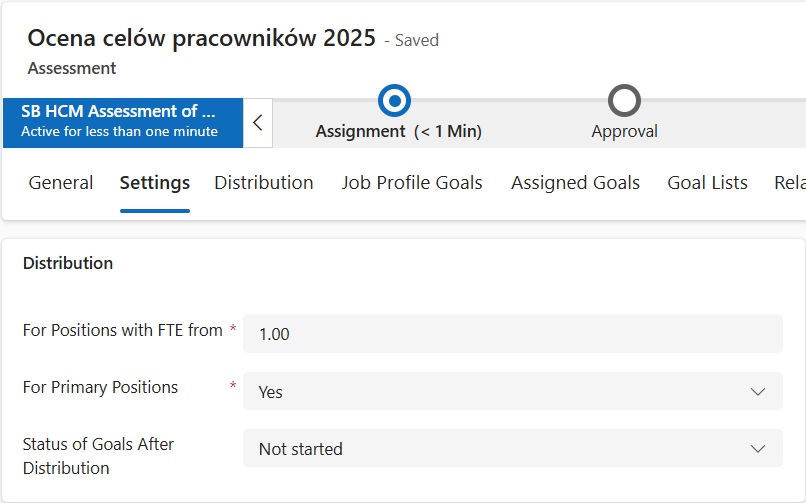Open the SB HCM Assessment process block
This screenshot has height=503, width=806.
tap(121, 122)
